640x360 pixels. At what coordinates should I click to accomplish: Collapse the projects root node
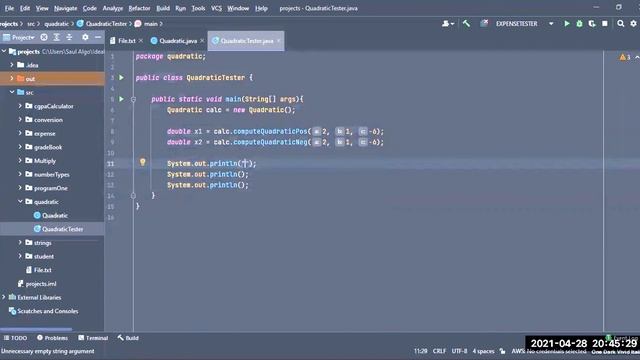point(4,51)
